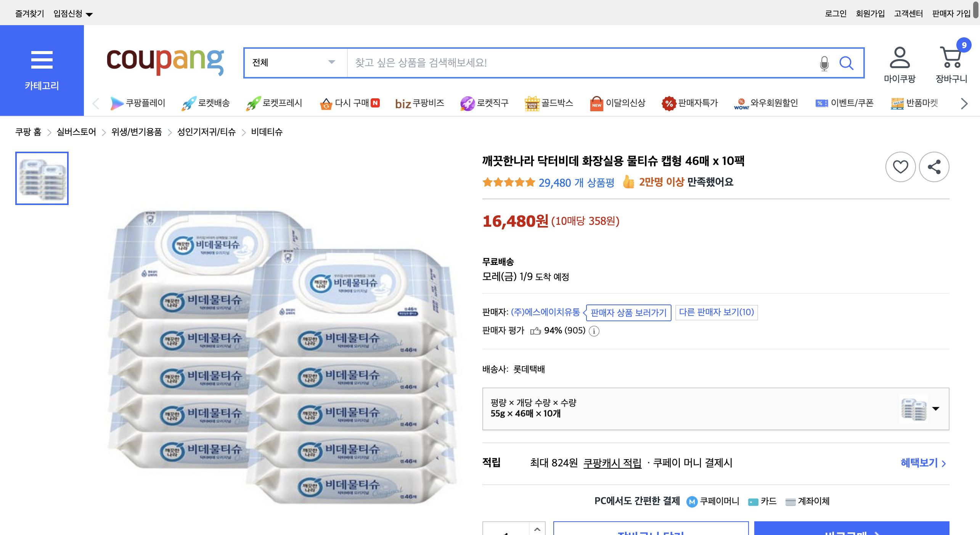The image size is (980, 535).
Task: Click the product thumbnail image
Action: [42, 178]
